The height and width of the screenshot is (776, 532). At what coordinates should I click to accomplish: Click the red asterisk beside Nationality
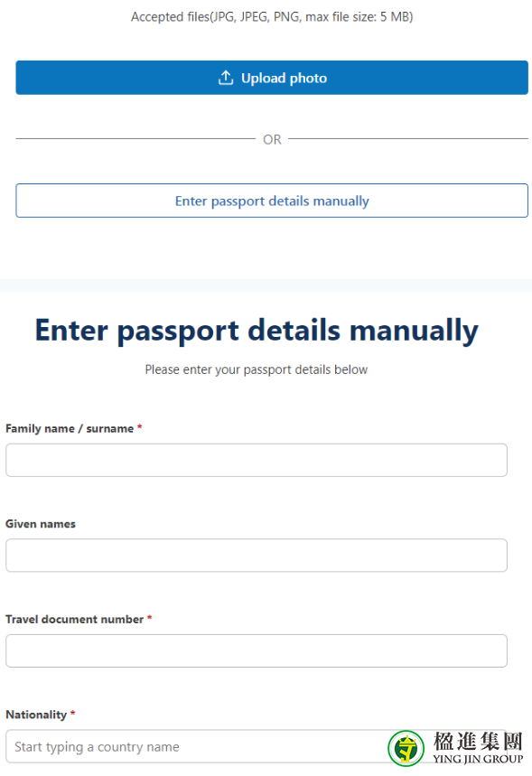point(73,713)
